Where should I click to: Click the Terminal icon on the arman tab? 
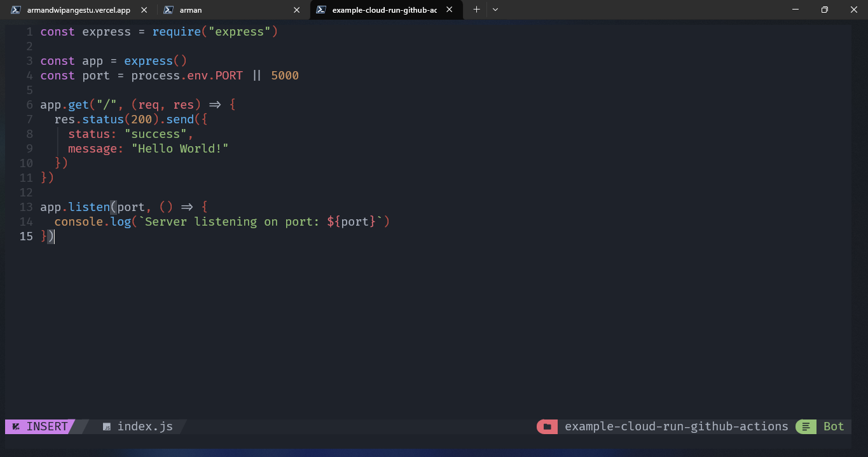coord(167,10)
